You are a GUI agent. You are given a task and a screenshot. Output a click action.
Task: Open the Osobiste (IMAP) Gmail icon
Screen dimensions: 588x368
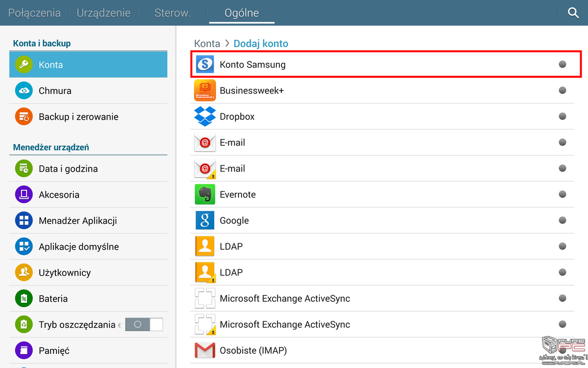click(205, 351)
